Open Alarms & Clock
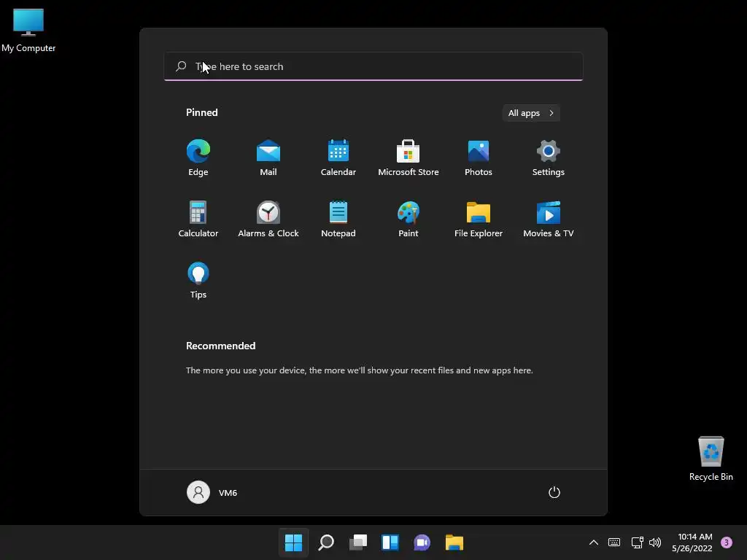747x560 pixels. 268,219
